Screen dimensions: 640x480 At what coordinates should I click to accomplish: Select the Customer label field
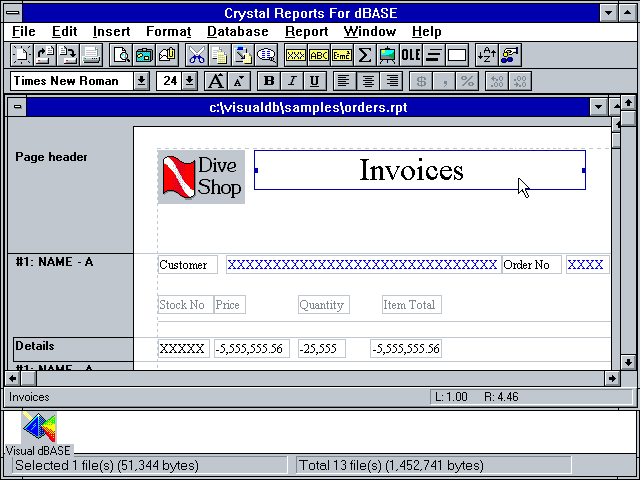pos(188,264)
